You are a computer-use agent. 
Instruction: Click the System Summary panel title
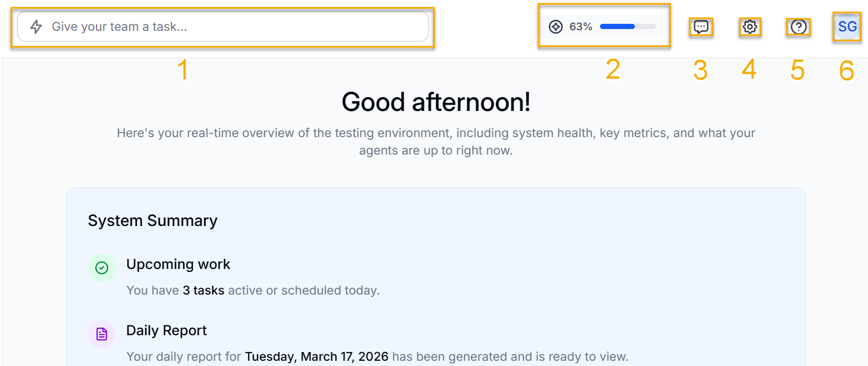(152, 221)
